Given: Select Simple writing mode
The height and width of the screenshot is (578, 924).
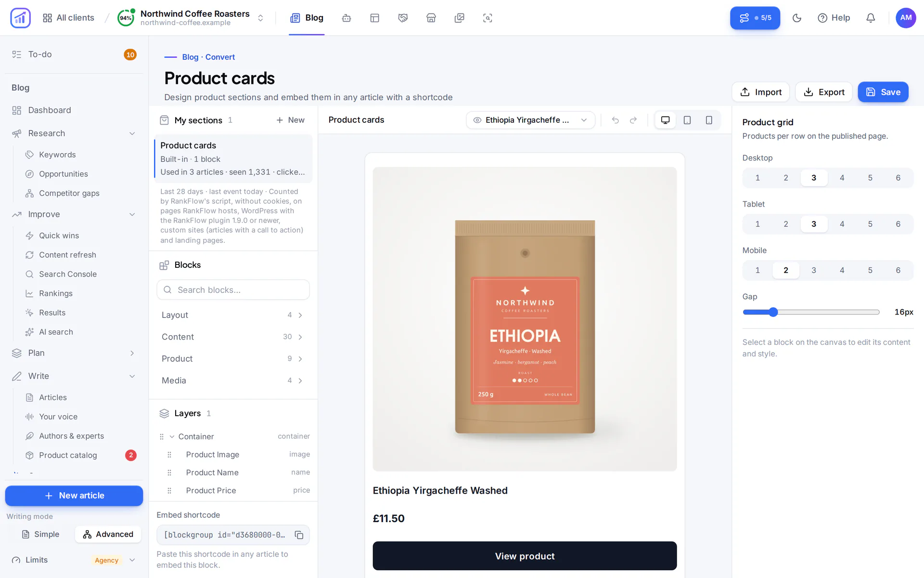Looking at the screenshot, I should click(x=40, y=534).
